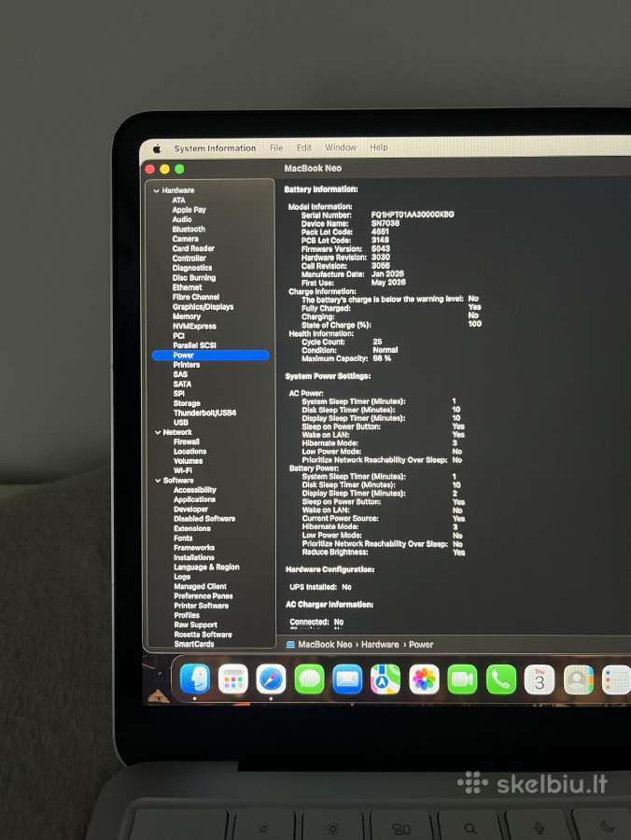Click the System Power Settings heading
The height and width of the screenshot is (840, 631).
[x=328, y=376]
